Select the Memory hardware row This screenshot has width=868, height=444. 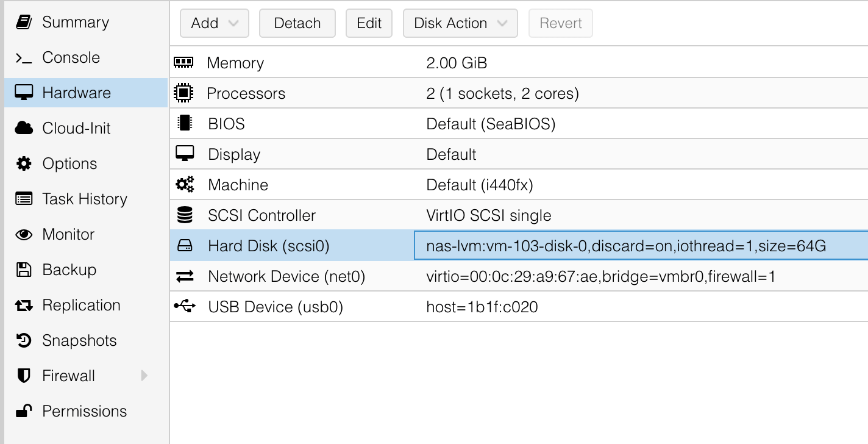click(x=235, y=63)
